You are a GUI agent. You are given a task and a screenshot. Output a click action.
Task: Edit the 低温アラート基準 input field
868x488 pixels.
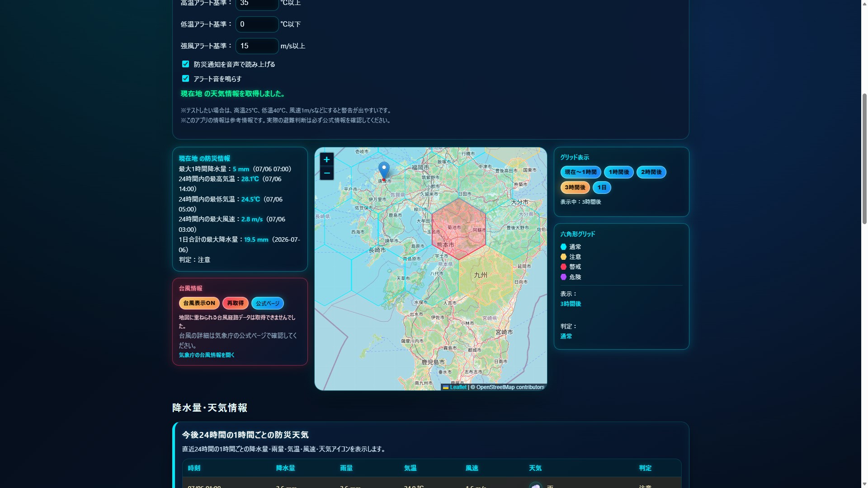[x=257, y=24]
